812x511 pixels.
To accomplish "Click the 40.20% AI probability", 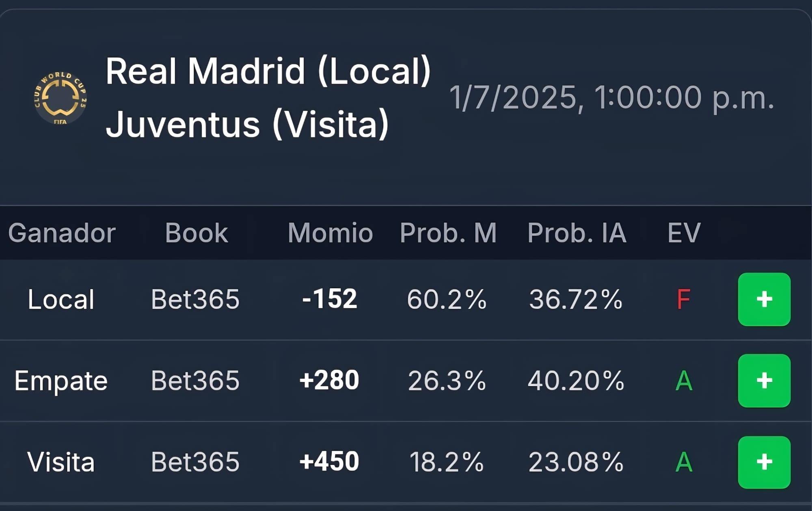I will click(576, 381).
